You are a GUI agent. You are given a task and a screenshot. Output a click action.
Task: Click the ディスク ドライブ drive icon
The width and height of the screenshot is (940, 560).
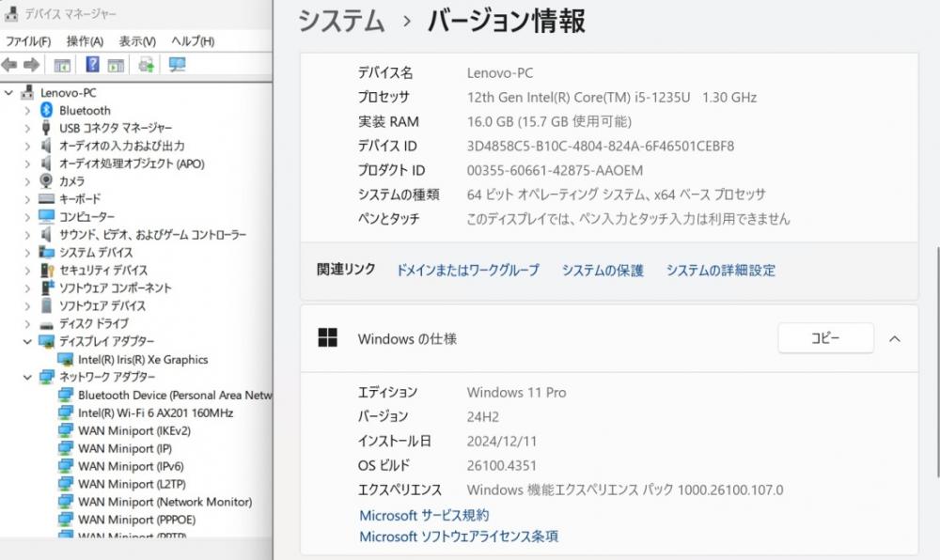pos(46,324)
